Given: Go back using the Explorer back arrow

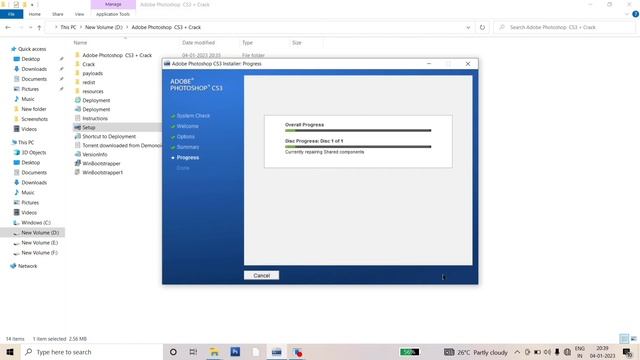Looking at the screenshot, I should pyautogui.click(x=8, y=27).
